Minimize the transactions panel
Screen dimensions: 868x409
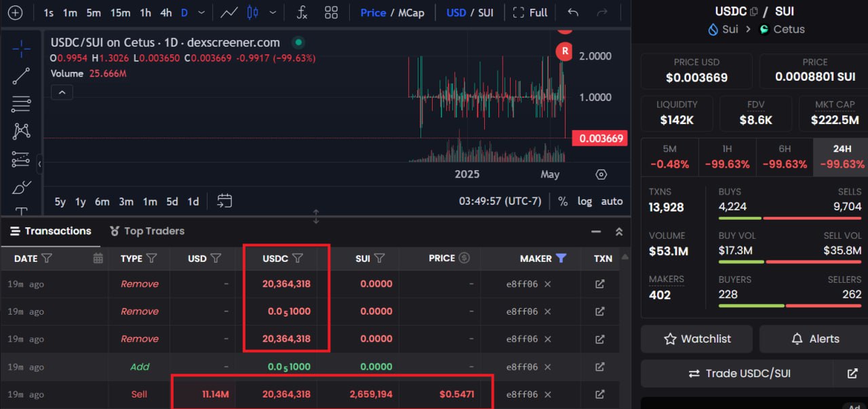(x=596, y=231)
